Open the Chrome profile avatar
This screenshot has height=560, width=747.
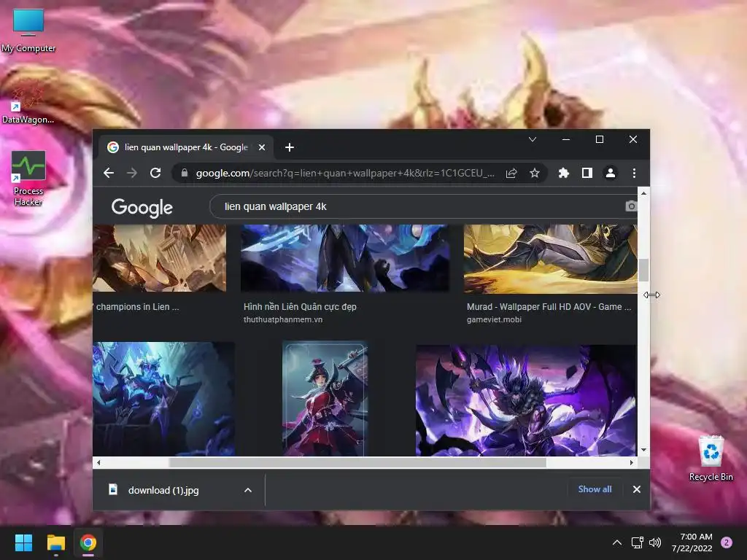pyautogui.click(x=611, y=173)
